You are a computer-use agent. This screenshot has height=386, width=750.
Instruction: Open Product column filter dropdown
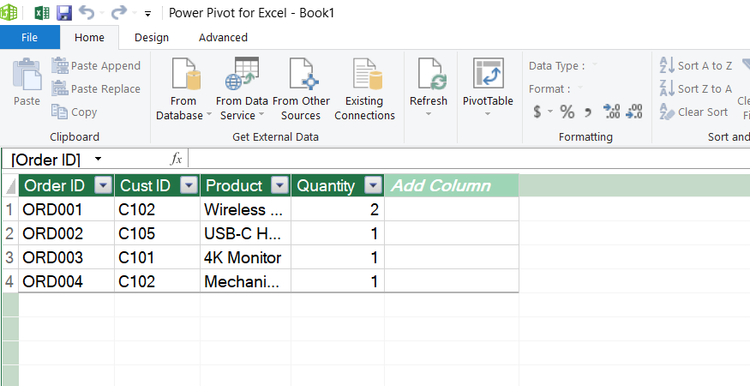[x=280, y=185]
